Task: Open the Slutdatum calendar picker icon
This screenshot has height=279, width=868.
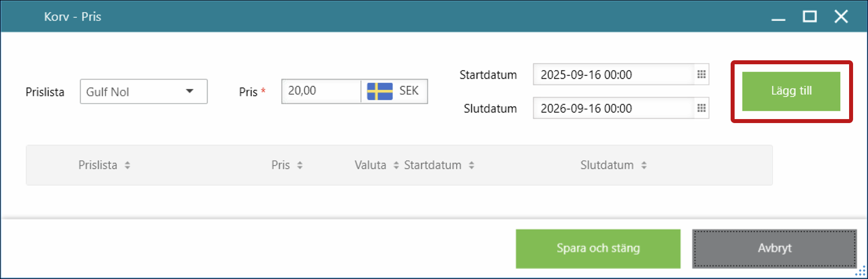Action: [x=701, y=108]
